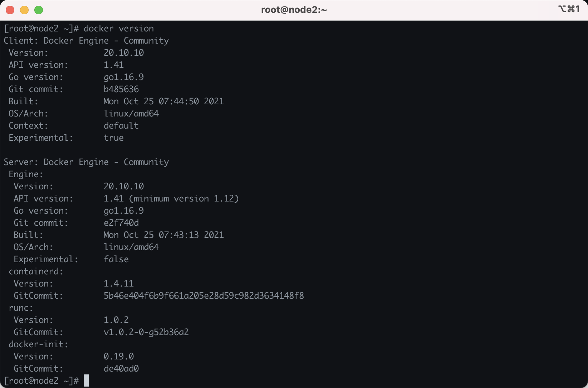Click the cursor block at the last prompt
This screenshot has height=388, width=588.
tap(86, 380)
